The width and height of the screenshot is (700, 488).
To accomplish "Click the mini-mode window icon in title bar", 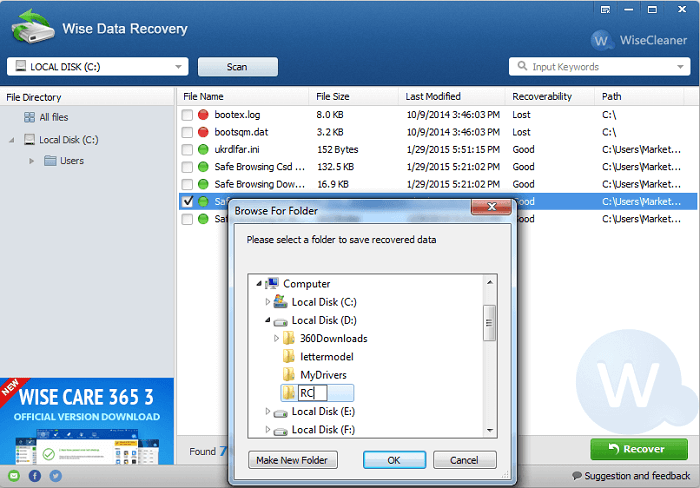I will click(x=605, y=9).
